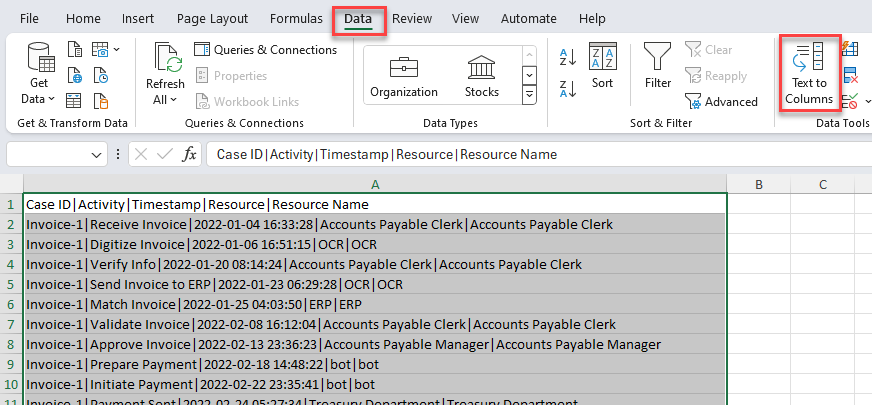Switch to the Insert tab
872x405 pixels.
[x=138, y=18]
